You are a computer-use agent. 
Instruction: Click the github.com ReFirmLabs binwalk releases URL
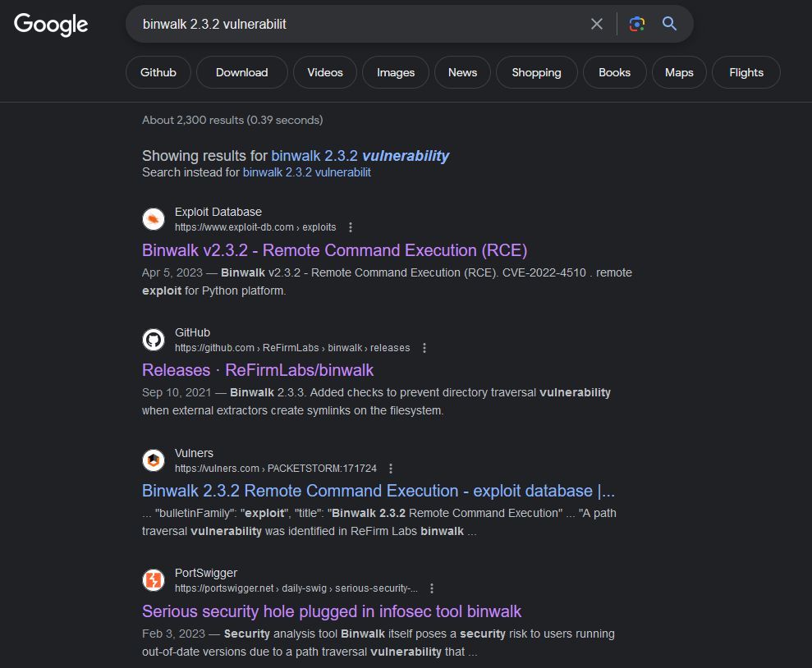[292, 348]
